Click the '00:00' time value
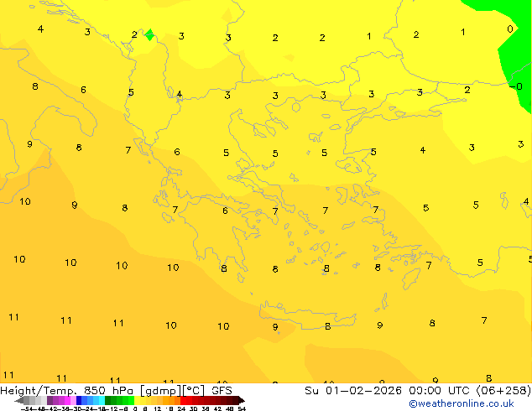The image size is (532, 411). (x=425, y=391)
